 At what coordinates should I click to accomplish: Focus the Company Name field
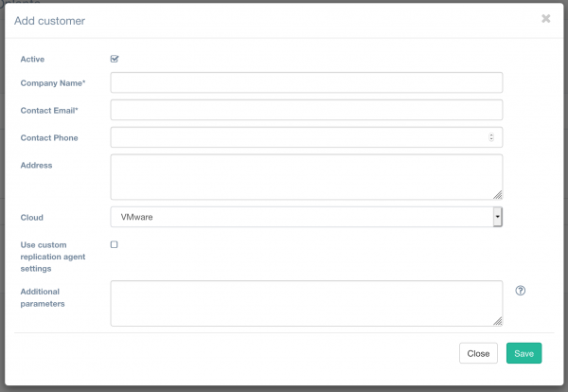point(306,82)
